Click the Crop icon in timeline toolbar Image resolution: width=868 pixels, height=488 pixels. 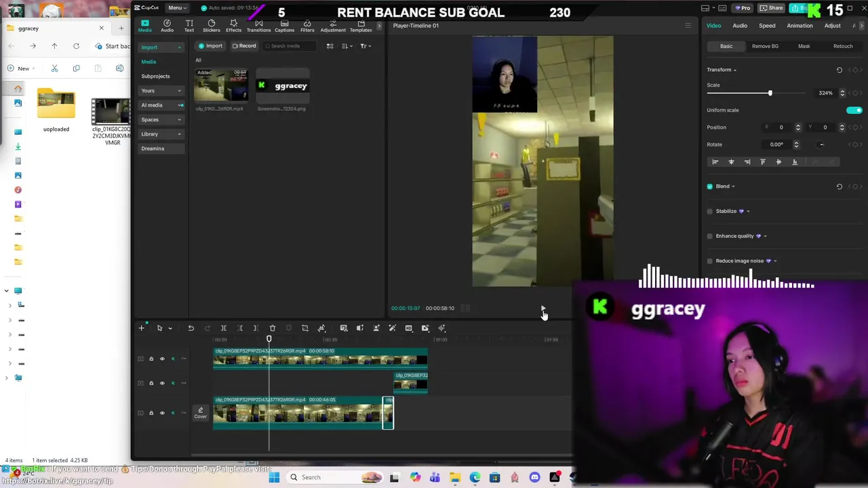click(x=305, y=328)
